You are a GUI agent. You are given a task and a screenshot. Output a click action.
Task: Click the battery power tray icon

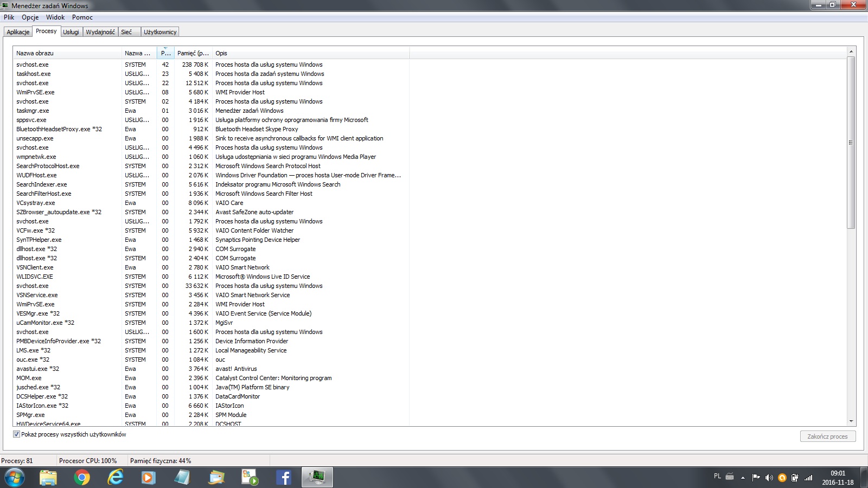795,478
